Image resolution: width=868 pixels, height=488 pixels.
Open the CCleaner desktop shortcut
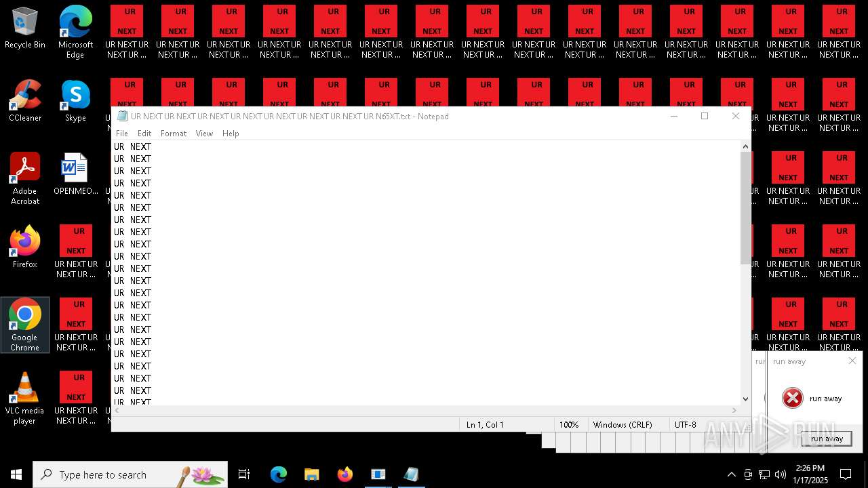click(x=25, y=101)
